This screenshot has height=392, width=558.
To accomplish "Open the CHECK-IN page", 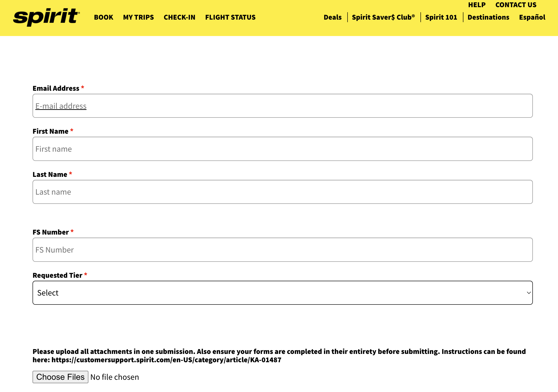I will tap(179, 17).
